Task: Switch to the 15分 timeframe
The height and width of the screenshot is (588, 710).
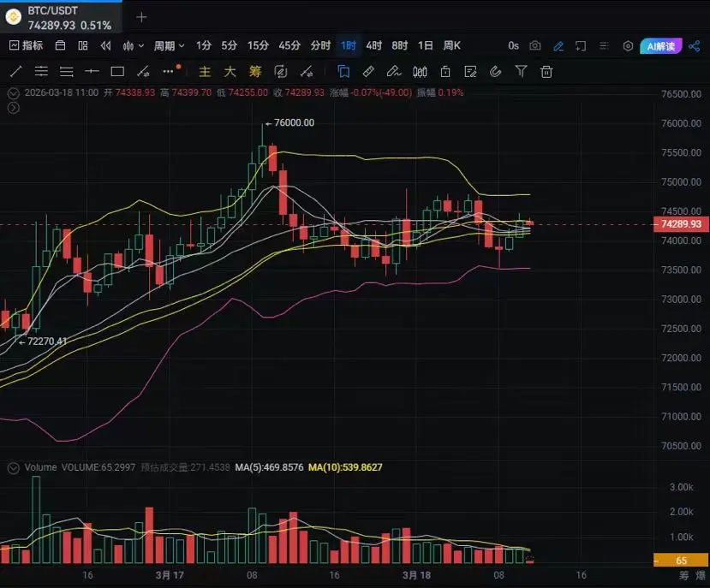Action: coord(258,45)
